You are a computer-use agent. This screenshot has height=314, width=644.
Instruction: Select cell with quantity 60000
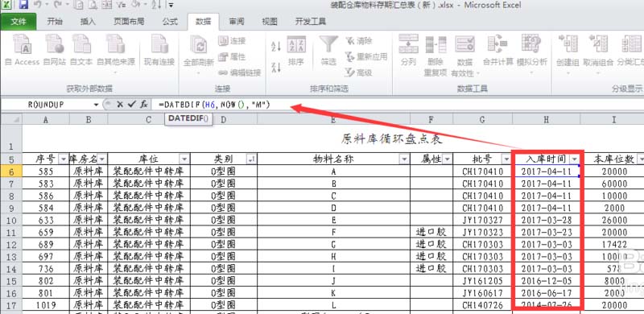coord(614,184)
